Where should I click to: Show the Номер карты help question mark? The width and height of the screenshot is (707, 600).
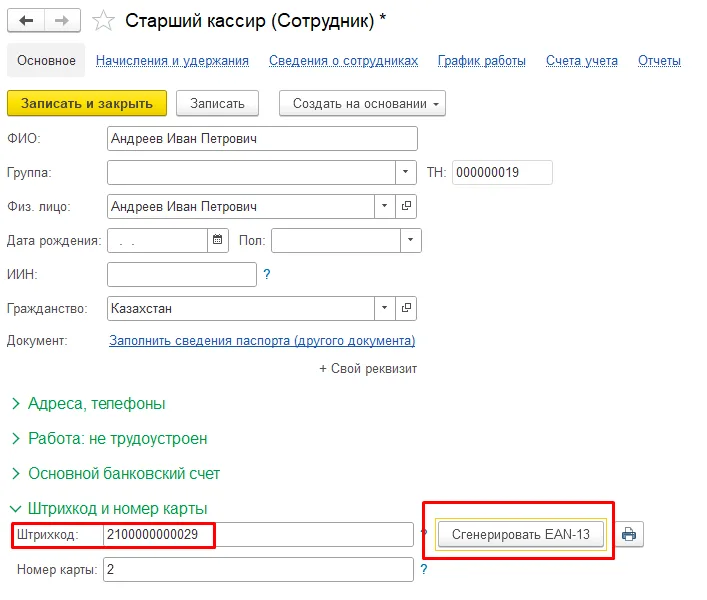[423, 569]
